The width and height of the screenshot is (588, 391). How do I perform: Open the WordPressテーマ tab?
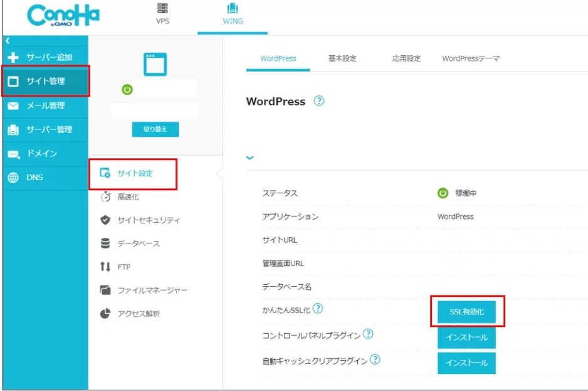[x=471, y=59]
